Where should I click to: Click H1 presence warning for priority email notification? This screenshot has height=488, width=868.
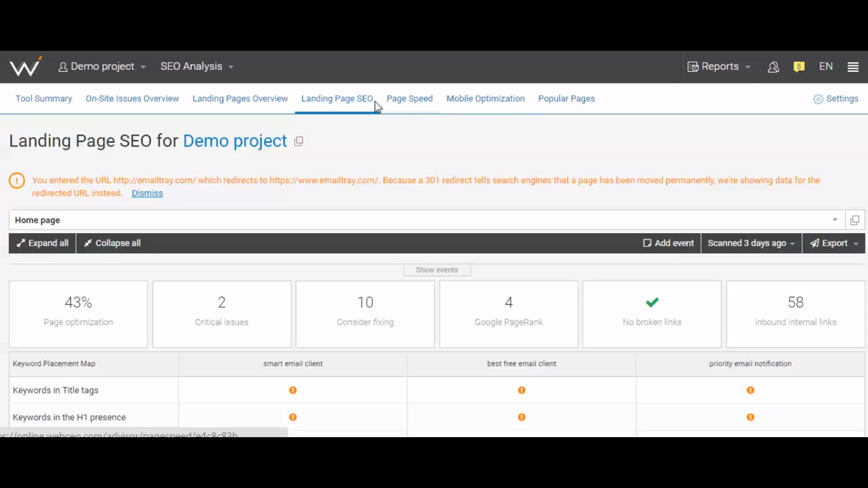point(750,417)
